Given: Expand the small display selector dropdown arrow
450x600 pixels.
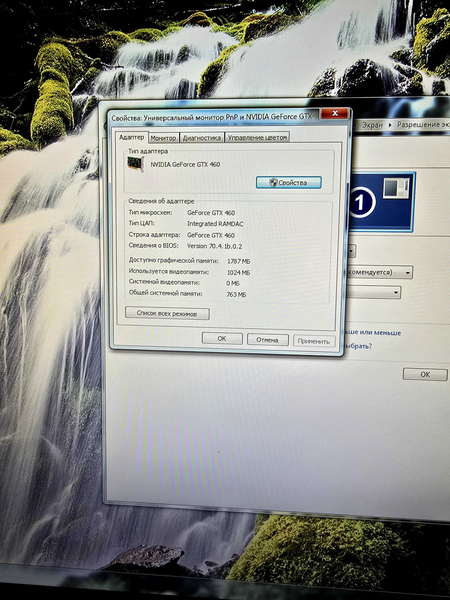Looking at the screenshot, I should click(x=351, y=251).
